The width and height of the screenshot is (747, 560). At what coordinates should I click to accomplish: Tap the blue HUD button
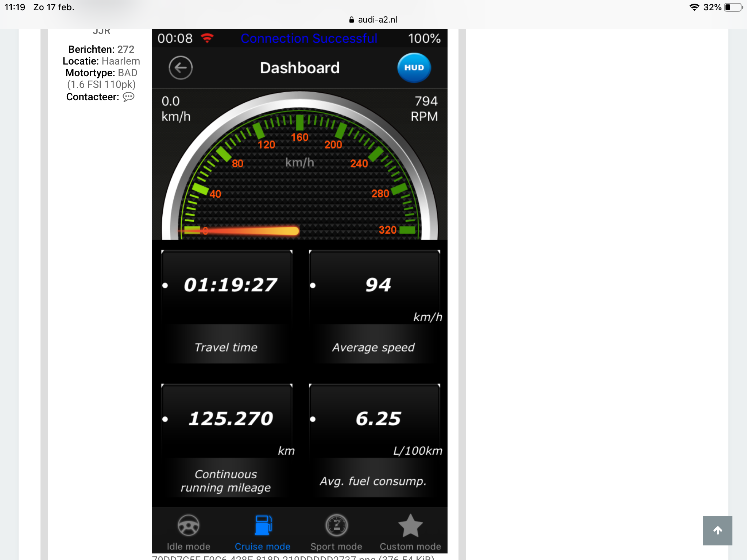(x=414, y=68)
